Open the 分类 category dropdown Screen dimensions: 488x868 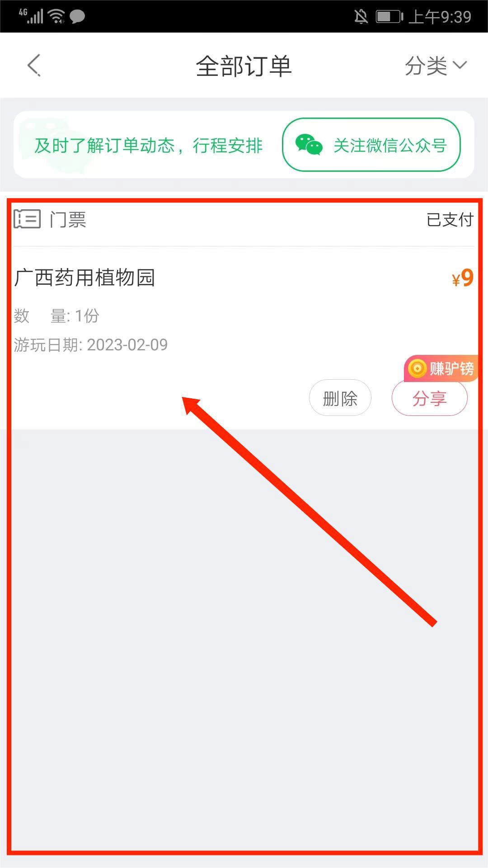435,66
